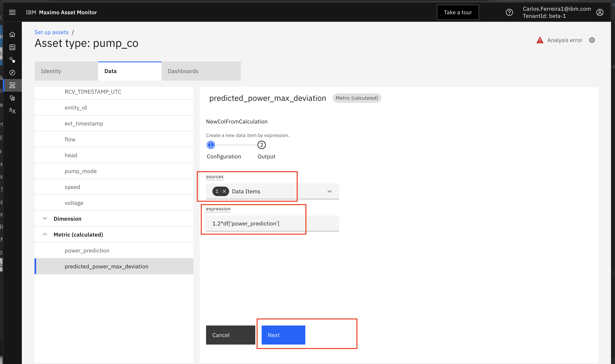Open the explore compass sidebar icon
Image resolution: width=615 pixels, height=364 pixels.
pyautogui.click(x=12, y=73)
